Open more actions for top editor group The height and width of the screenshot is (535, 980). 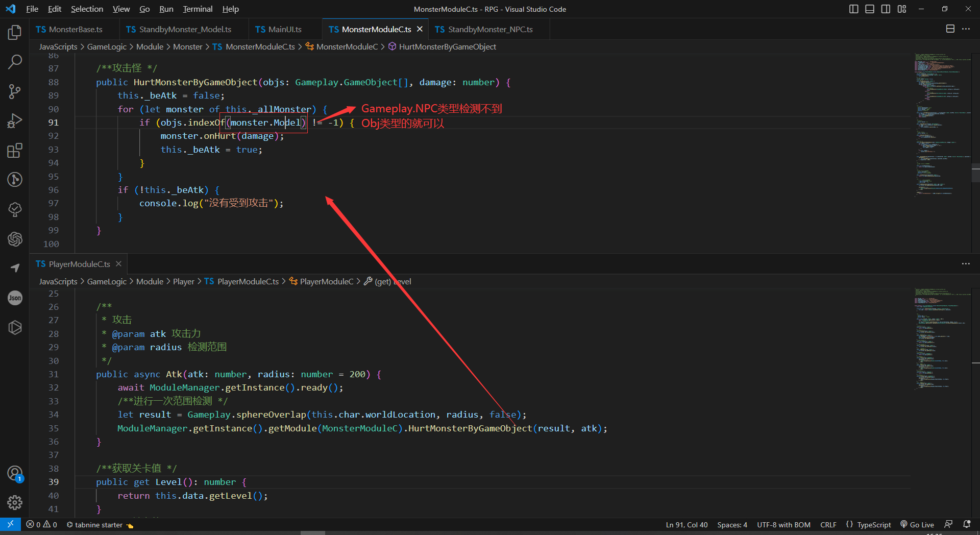[966, 29]
